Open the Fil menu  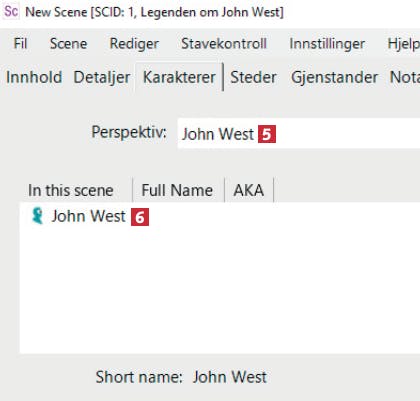(x=20, y=44)
